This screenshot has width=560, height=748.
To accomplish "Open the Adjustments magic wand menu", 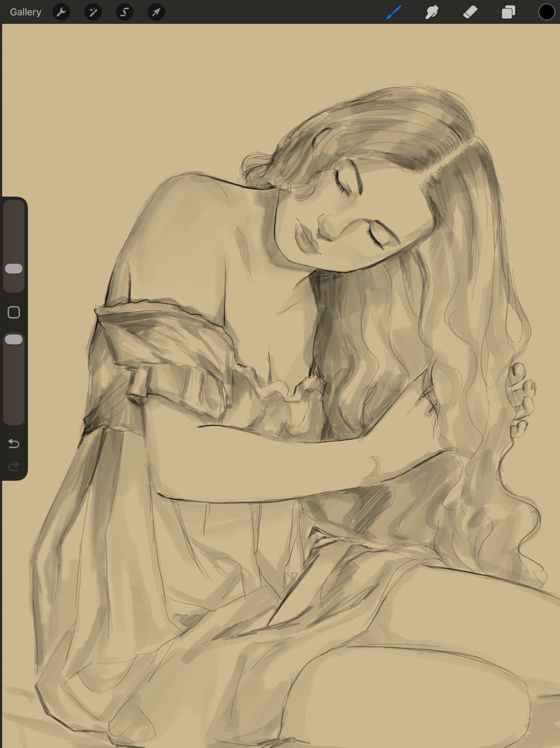I will pyautogui.click(x=93, y=12).
